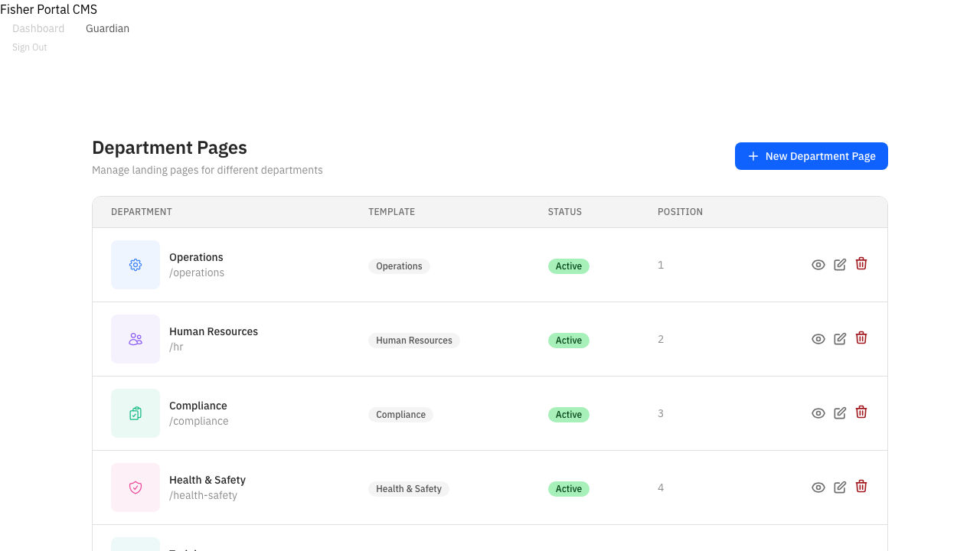Preview the Compliance page with eye icon

pos(818,413)
